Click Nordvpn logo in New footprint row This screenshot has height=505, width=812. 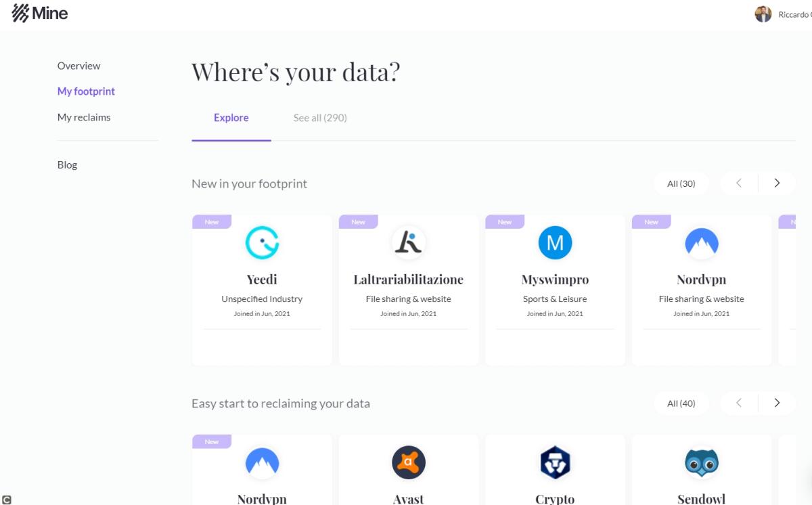(701, 243)
